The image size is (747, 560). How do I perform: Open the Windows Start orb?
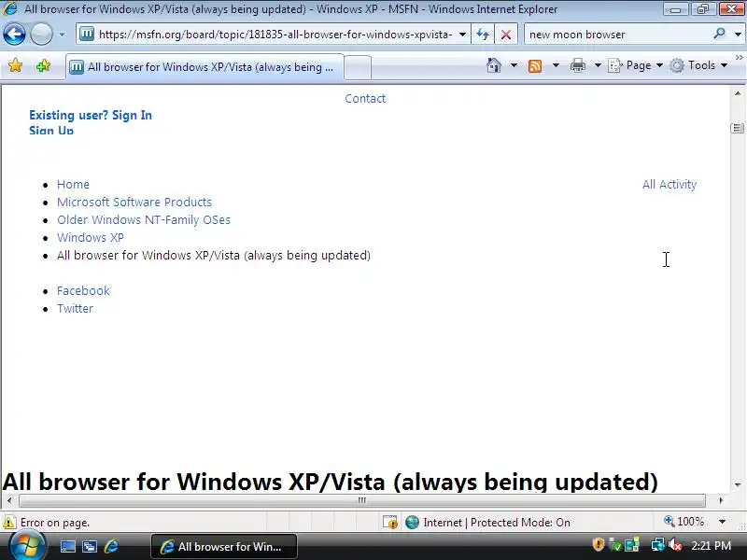click(x=26, y=546)
